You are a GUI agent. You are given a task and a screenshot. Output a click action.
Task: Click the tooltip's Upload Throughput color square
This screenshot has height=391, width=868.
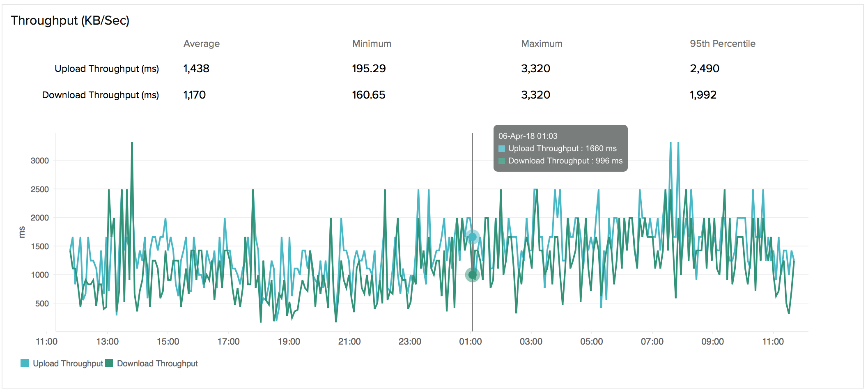coord(502,149)
